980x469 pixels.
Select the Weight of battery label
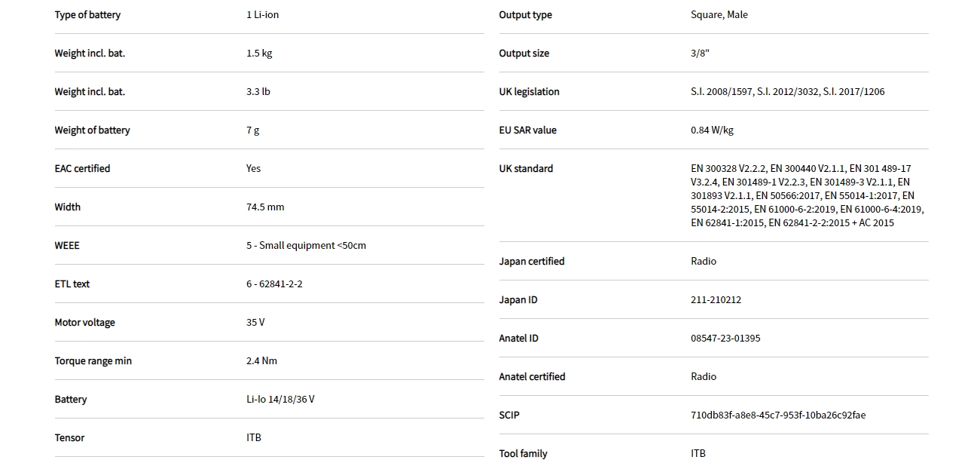pyautogui.click(x=92, y=130)
